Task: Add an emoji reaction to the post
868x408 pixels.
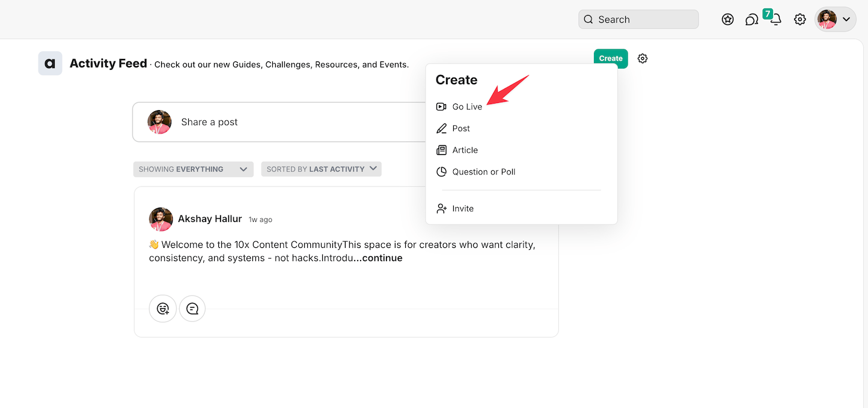Action: point(163,309)
